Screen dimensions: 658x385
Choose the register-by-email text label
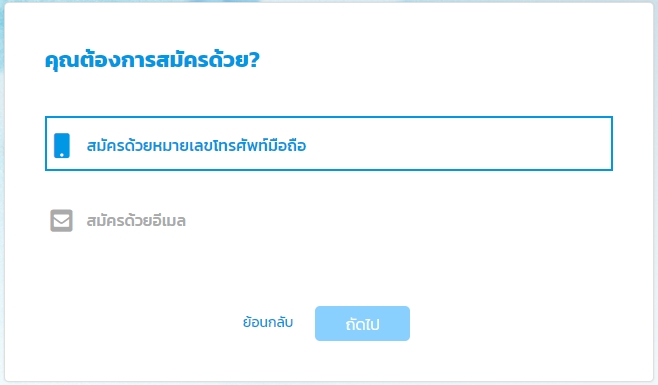(x=136, y=220)
